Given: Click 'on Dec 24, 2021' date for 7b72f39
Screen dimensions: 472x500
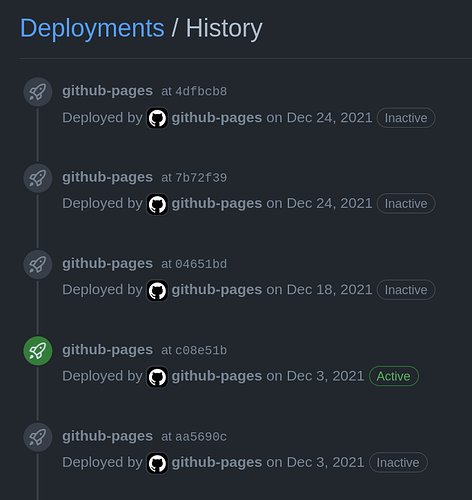Looking at the screenshot, I should tap(319, 204).
